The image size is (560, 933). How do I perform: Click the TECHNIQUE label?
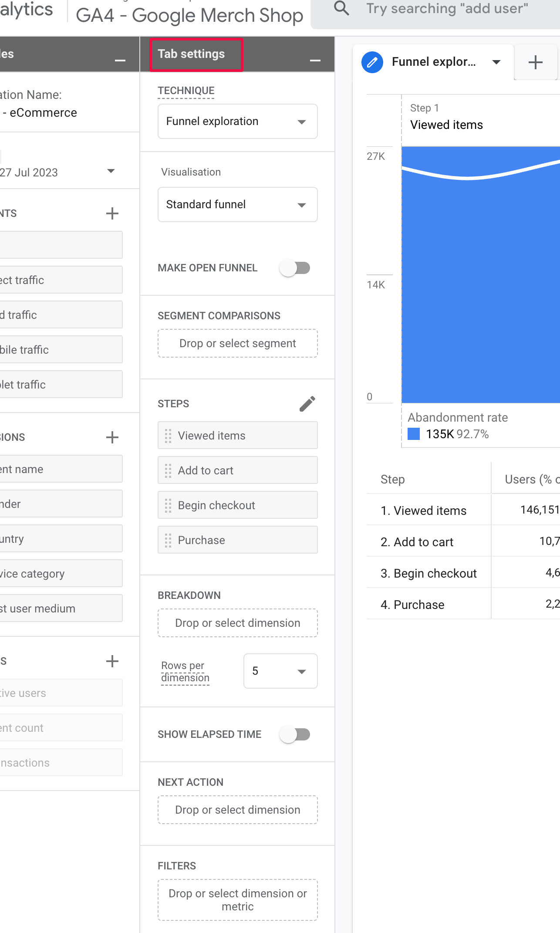[x=186, y=91]
